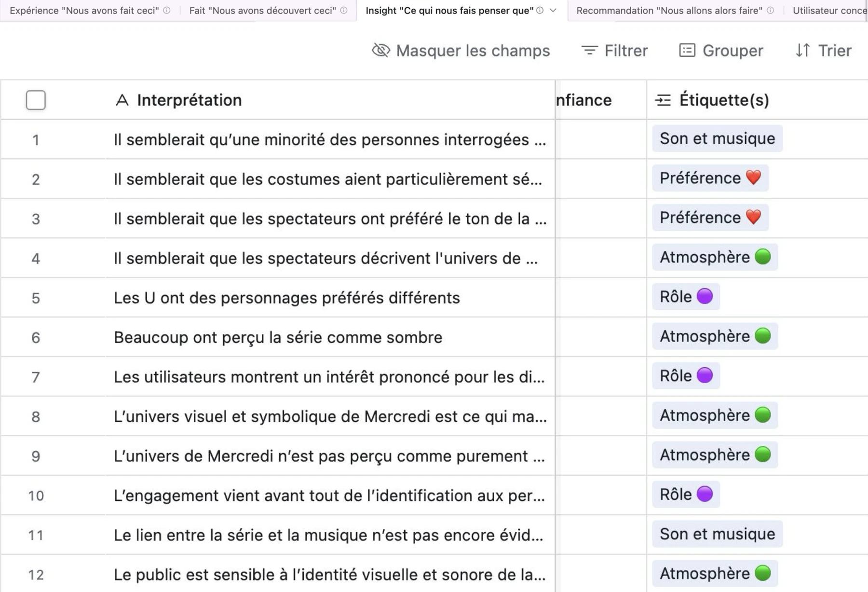Select the Insight "Ce qui nous fais penser que" tab
The width and height of the screenshot is (868, 592).
tap(462, 10)
